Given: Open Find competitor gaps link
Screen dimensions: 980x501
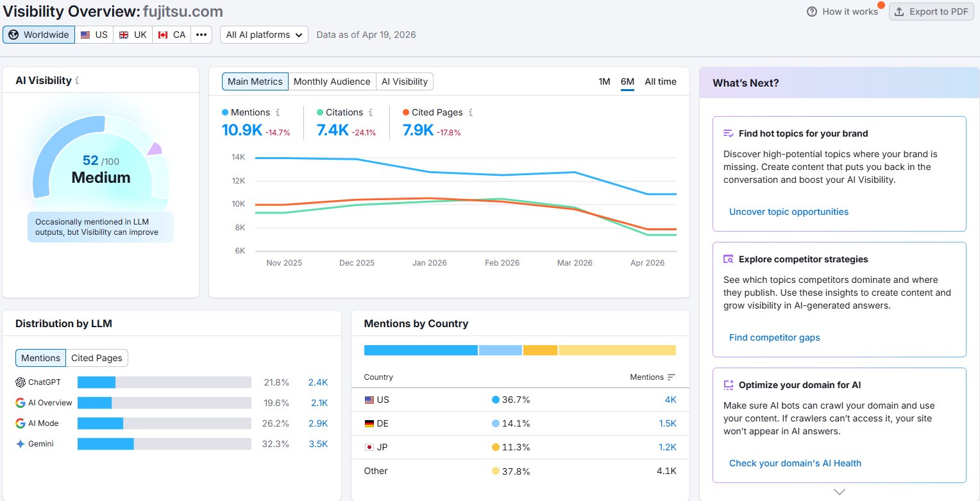Looking at the screenshot, I should [x=775, y=337].
